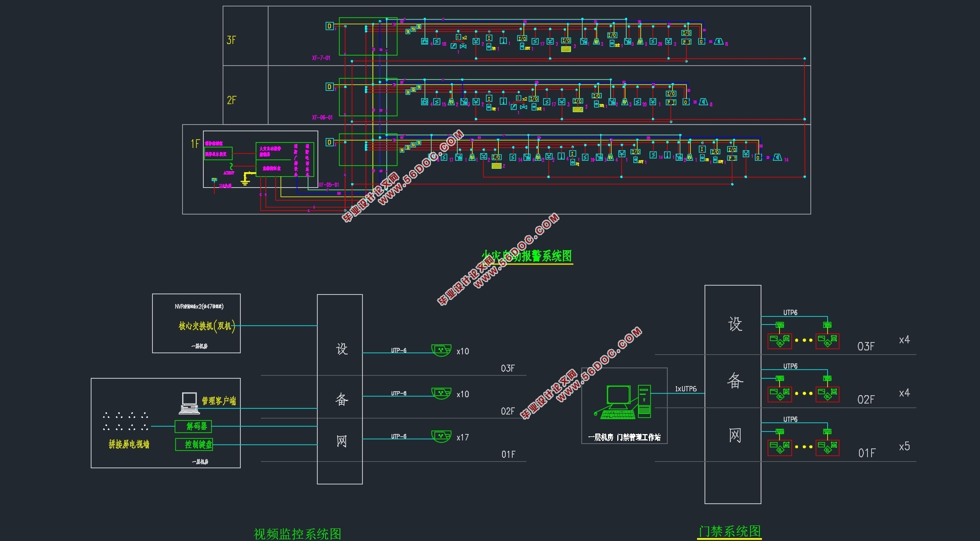Click 网 character in access control network column
The width and height of the screenshot is (980, 541).
pyautogui.click(x=735, y=435)
